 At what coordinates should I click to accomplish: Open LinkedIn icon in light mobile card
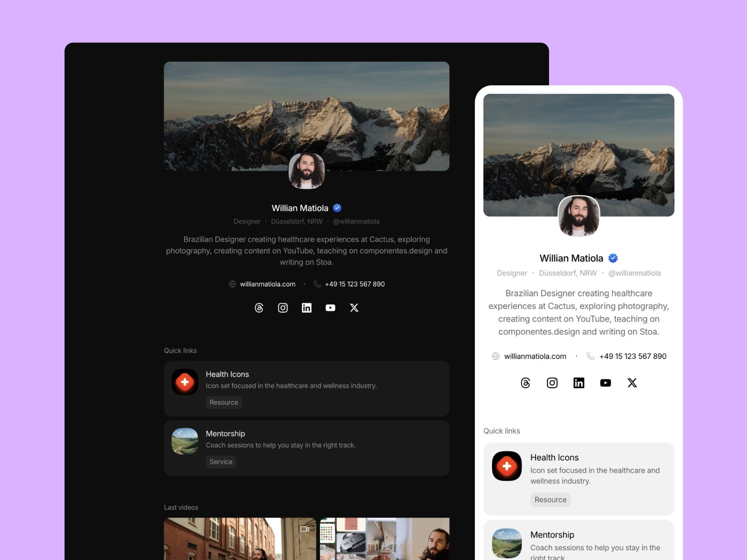point(579,383)
